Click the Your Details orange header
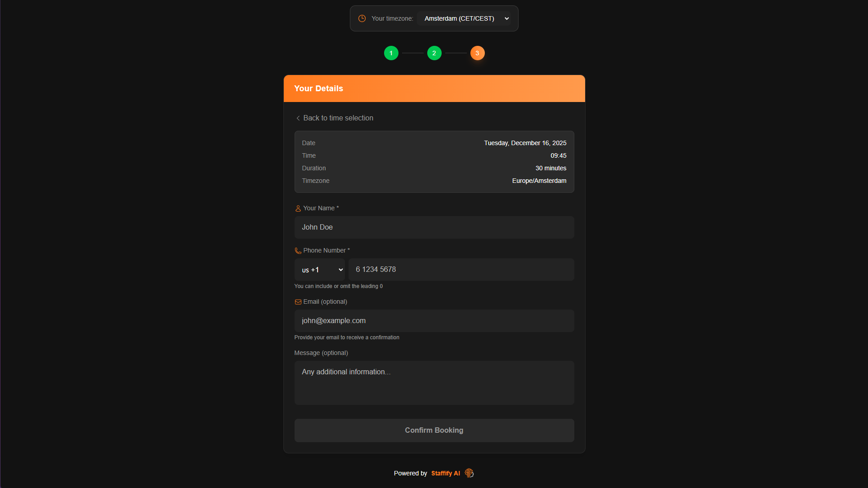The height and width of the screenshot is (488, 868). [434, 89]
